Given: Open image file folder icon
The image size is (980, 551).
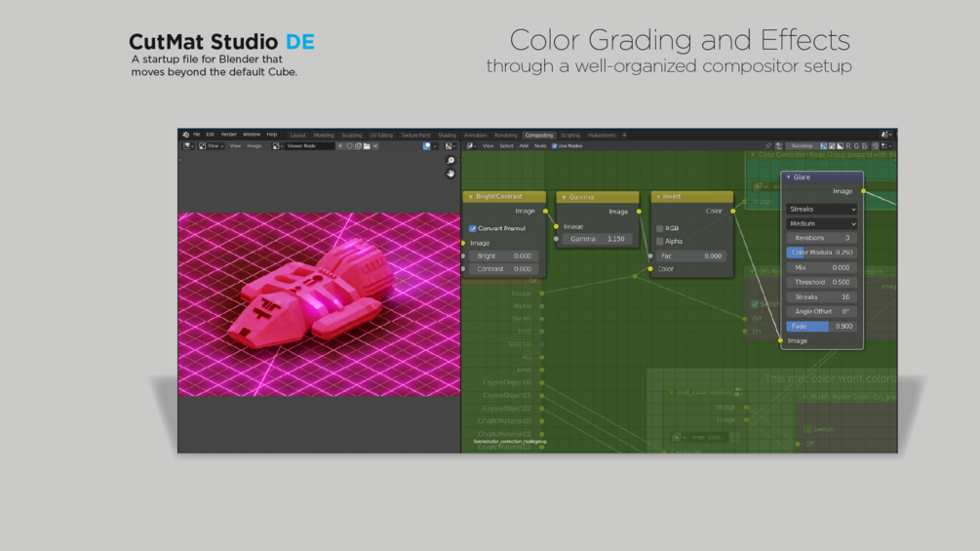Looking at the screenshot, I should point(367,146).
